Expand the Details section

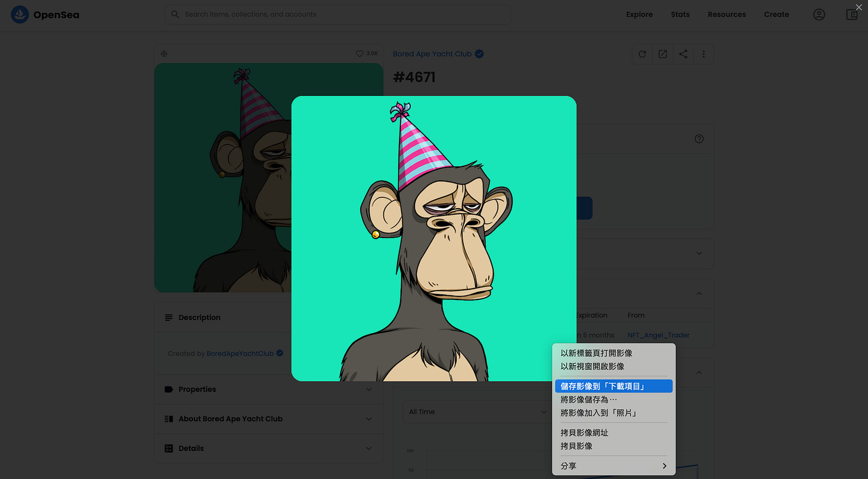click(268, 449)
